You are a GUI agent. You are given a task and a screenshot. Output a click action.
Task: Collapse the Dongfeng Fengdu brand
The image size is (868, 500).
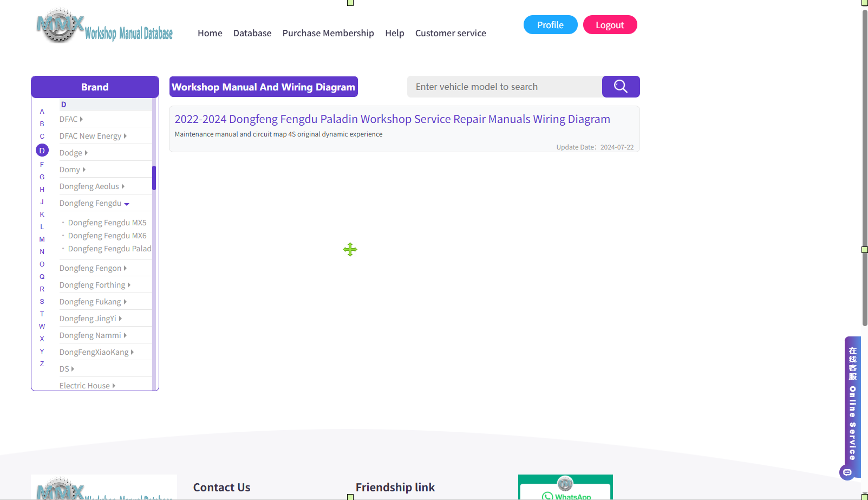94,203
